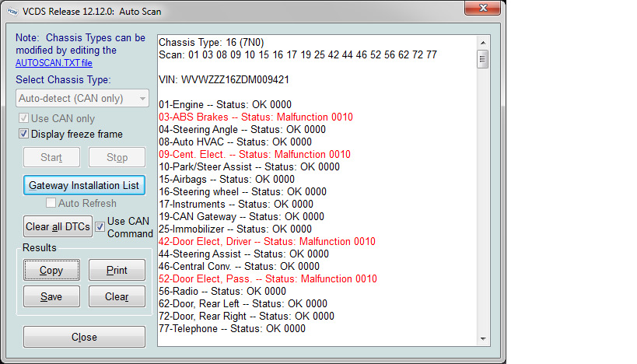Select the 08-Auto HVAC status line

pos(235,142)
